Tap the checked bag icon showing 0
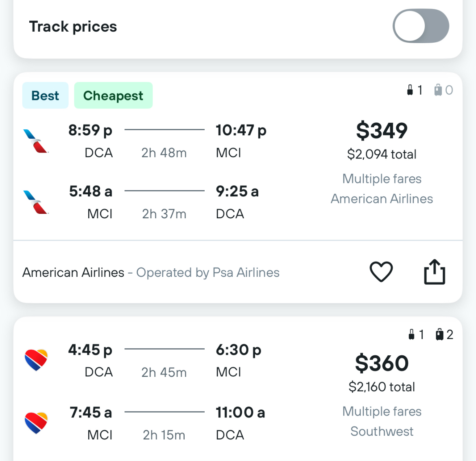The width and height of the screenshot is (476, 461). pos(438,90)
